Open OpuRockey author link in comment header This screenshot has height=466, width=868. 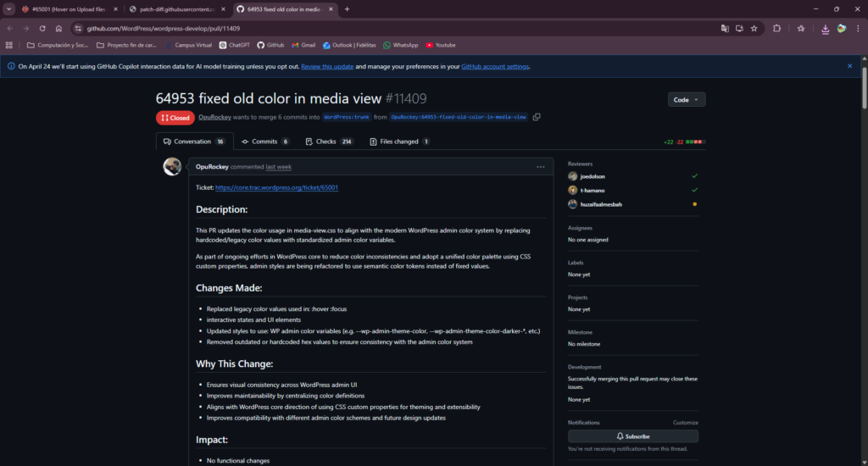coord(212,167)
